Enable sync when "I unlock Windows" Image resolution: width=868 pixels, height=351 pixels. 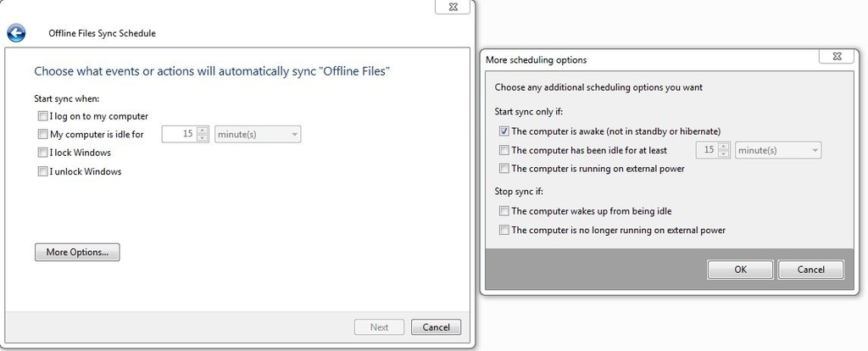[42, 171]
